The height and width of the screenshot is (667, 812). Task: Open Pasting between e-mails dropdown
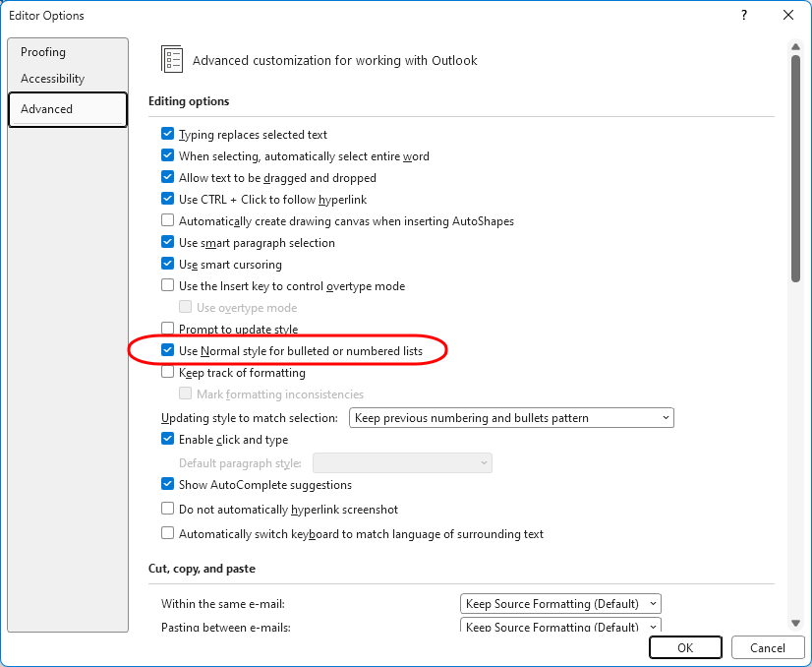point(560,627)
